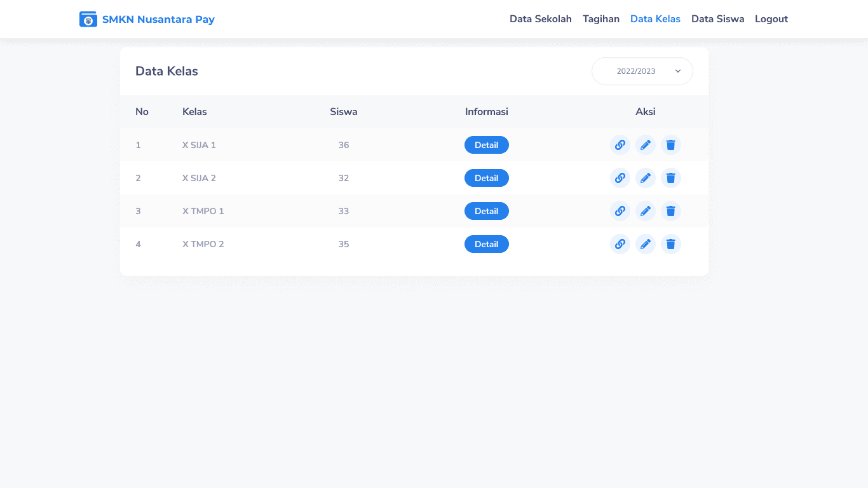Screen dimensions: 868x488
Task: Click the link icon for X SIJA 2
Action: [x=620, y=178]
